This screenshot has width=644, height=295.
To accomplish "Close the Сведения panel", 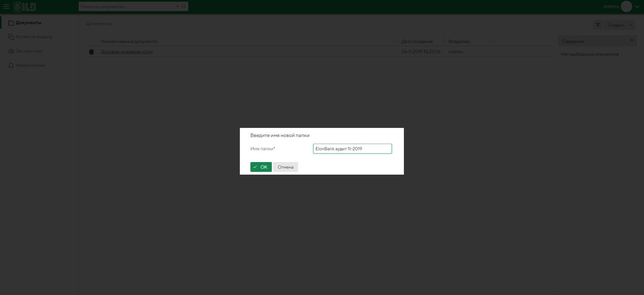I will point(632,40).
